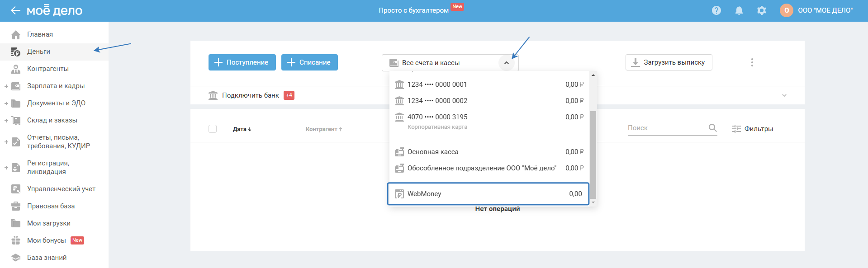The height and width of the screenshot is (268, 868).
Task: Click the Загрузить выписку button
Action: [x=669, y=62]
